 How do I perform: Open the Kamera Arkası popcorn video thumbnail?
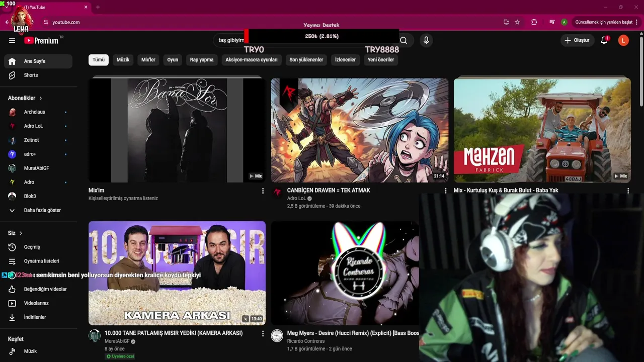point(177,273)
